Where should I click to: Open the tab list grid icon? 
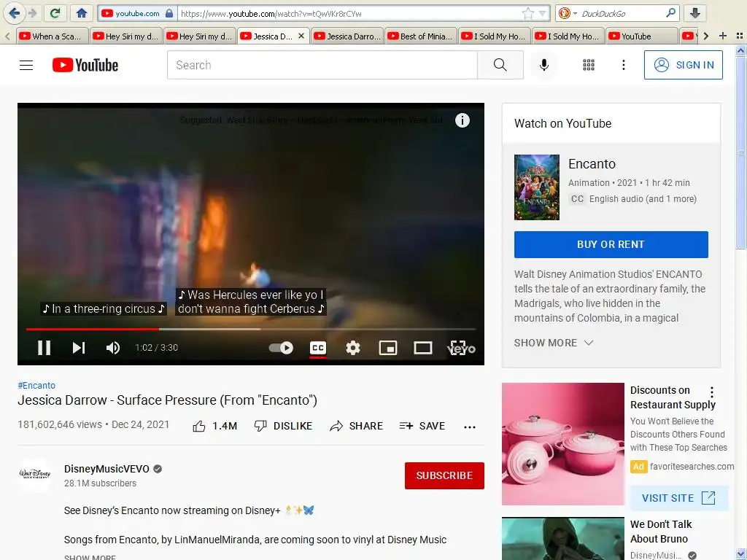pyautogui.click(x=740, y=36)
